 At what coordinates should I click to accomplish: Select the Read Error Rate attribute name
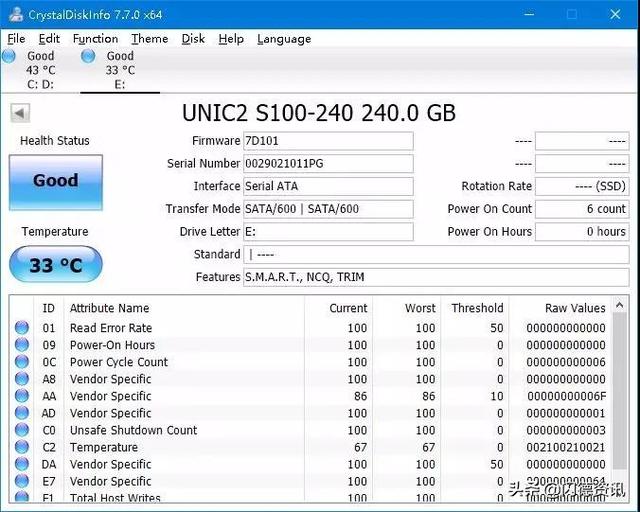pyautogui.click(x=111, y=328)
